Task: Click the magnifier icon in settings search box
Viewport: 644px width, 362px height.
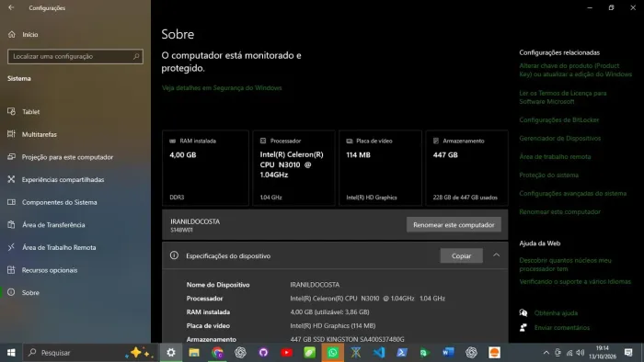Action: click(136, 57)
